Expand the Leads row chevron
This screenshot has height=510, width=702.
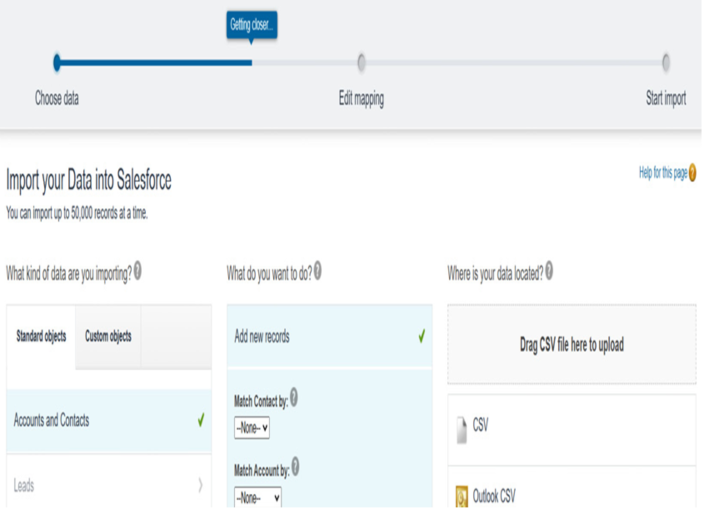201,485
